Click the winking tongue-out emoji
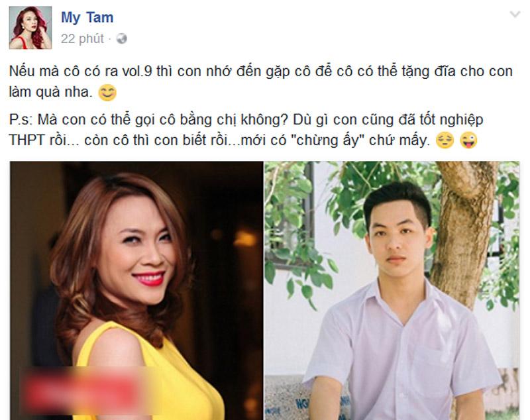 coord(469,140)
